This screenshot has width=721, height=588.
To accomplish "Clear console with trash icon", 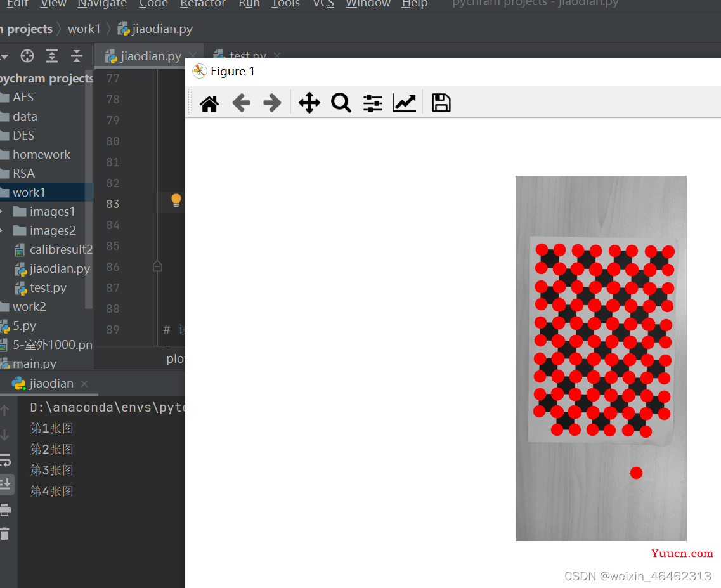I will tap(4, 533).
